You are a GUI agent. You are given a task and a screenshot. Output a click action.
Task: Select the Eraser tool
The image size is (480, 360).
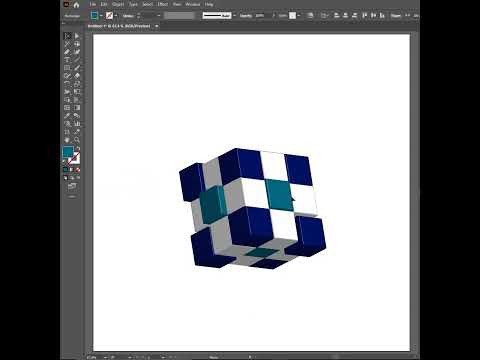77,76
